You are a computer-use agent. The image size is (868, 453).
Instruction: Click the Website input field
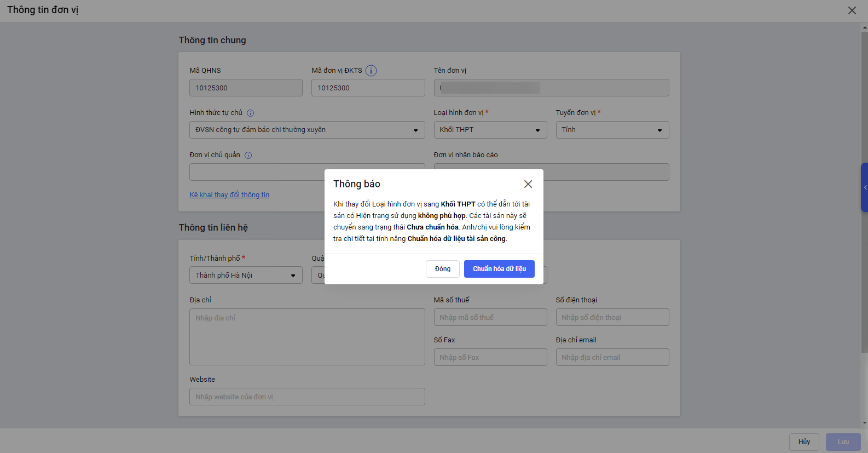coord(307,397)
